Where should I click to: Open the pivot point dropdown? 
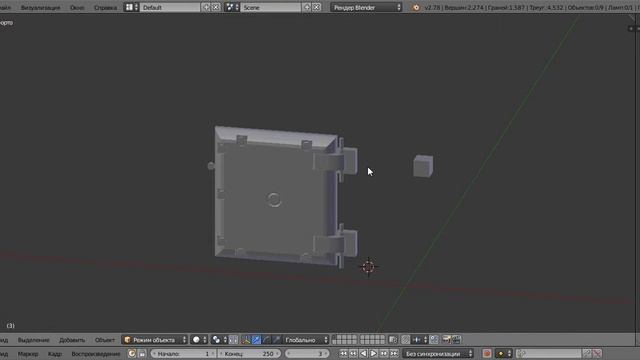coord(219,340)
